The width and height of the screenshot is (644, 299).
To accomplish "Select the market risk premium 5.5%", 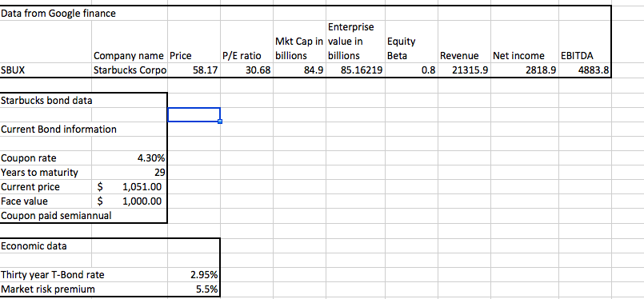I will pos(194,289).
